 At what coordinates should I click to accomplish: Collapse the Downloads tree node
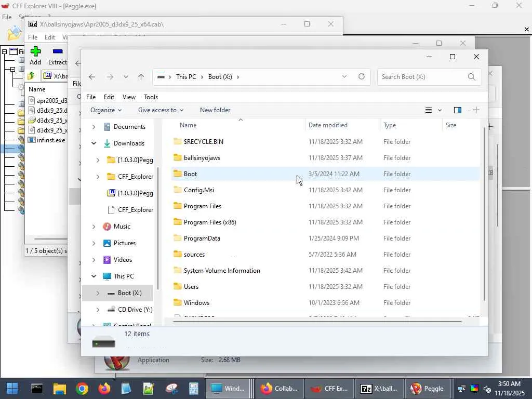coord(94,143)
